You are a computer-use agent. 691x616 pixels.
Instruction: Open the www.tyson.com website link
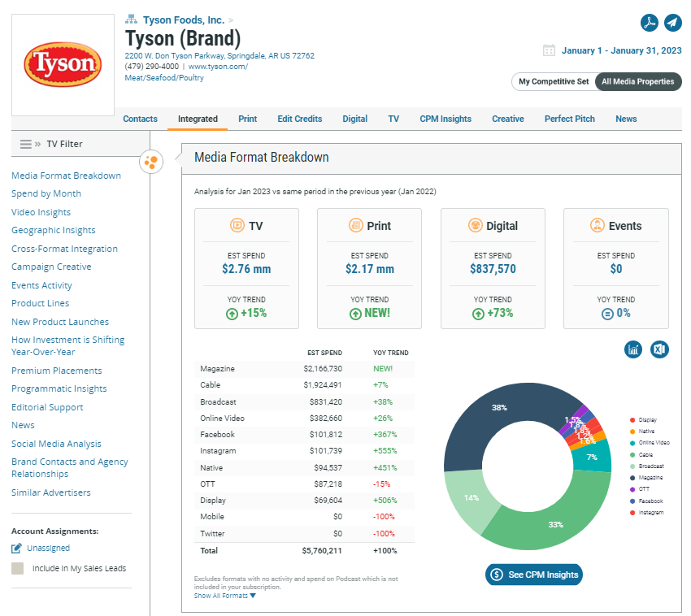[218, 67]
